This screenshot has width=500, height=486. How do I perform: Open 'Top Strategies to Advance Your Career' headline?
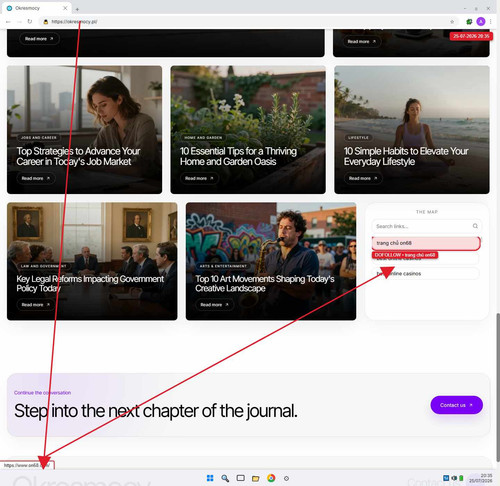78,156
